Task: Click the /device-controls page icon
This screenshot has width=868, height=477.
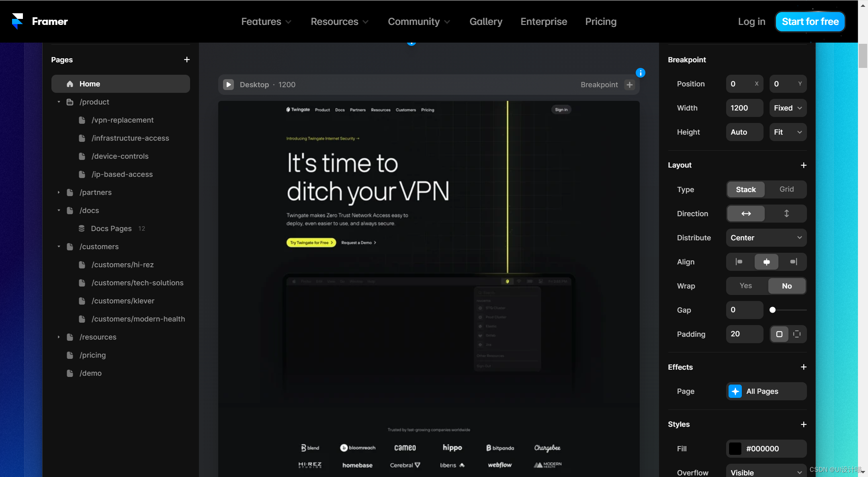Action: (82, 156)
